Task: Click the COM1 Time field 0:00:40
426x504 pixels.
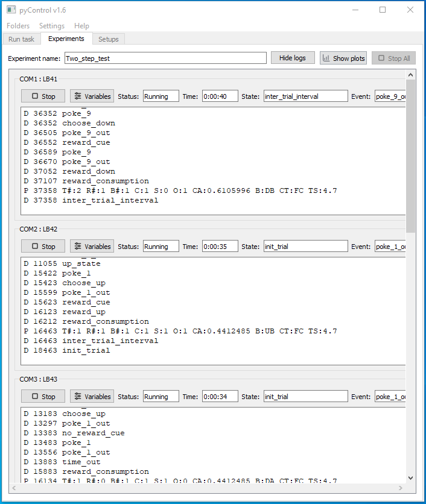Action: pyautogui.click(x=220, y=96)
